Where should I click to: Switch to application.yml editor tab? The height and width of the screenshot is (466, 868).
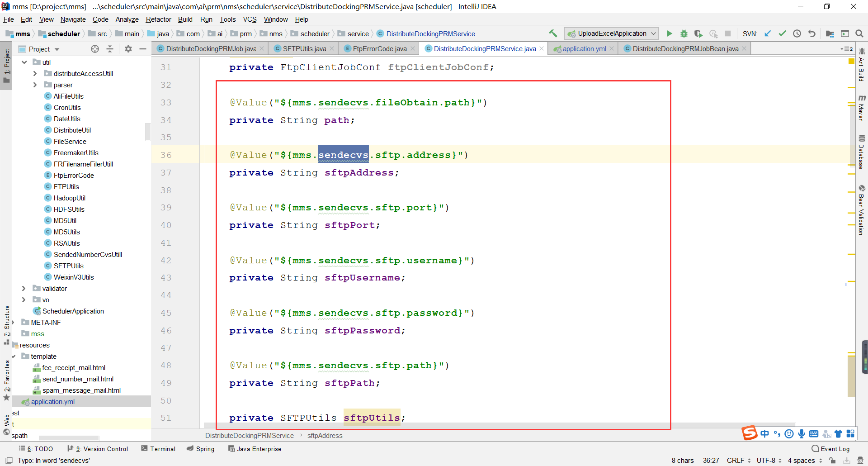pyautogui.click(x=584, y=49)
